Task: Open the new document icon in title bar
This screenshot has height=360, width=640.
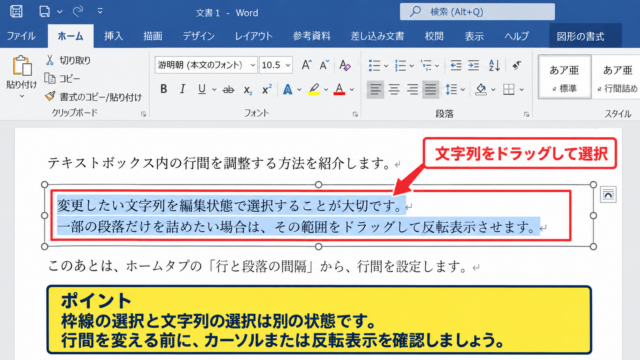Action: point(44,11)
